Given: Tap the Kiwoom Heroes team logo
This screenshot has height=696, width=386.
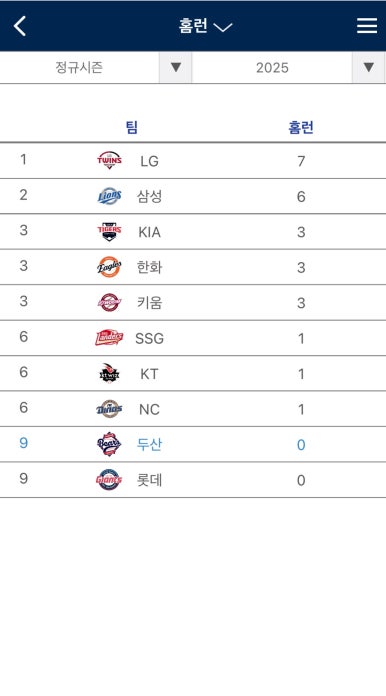Looking at the screenshot, I should click(109, 302).
